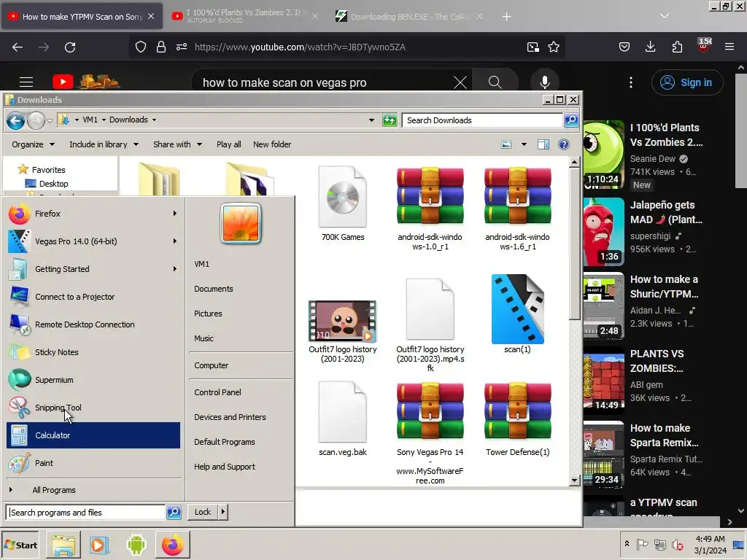Image resolution: width=747 pixels, height=560 pixels.
Task: Select the scan.veg.bak file
Action: [x=343, y=419]
